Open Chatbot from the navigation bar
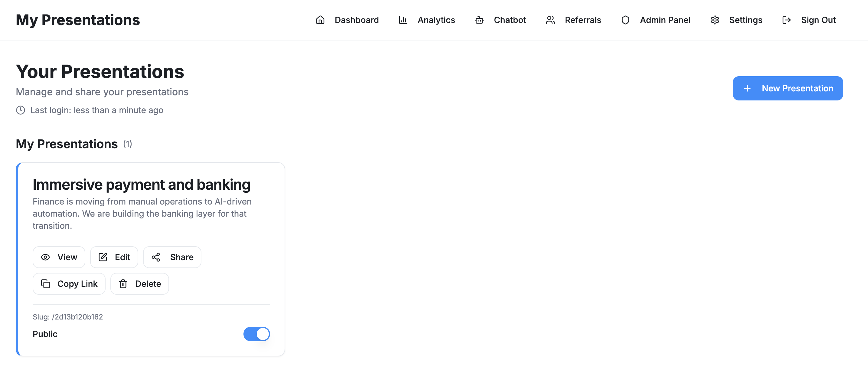Screen dimensions: 868x380 pyautogui.click(x=510, y=20)
